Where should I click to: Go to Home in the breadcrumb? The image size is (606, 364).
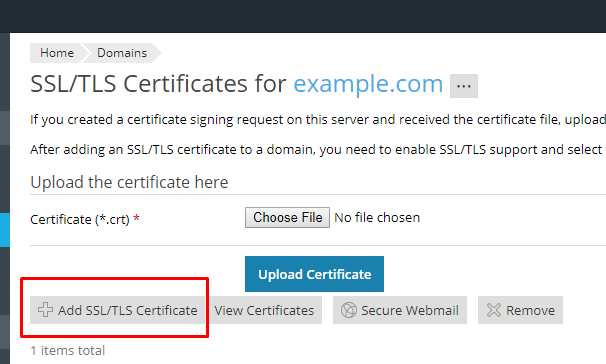(57, 53)
